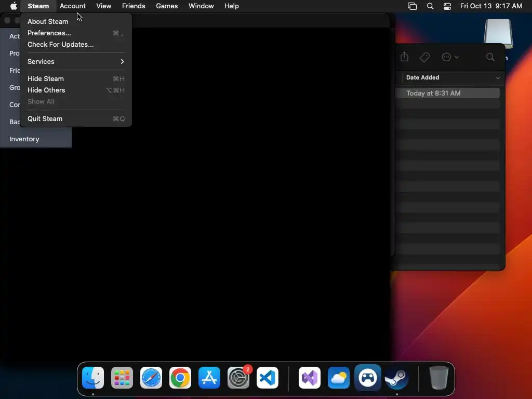532x399 pixels.
Task: Choose Quit Steam
Action: tap(76, 119)
